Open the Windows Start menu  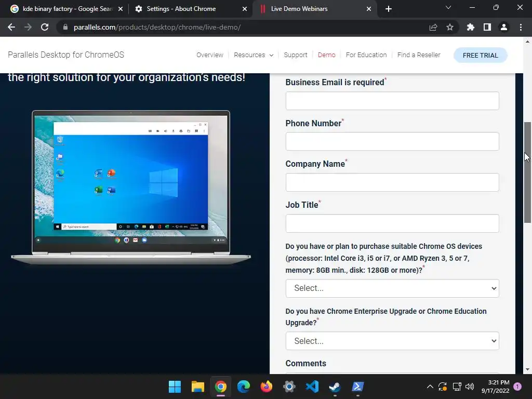point(175,387)
